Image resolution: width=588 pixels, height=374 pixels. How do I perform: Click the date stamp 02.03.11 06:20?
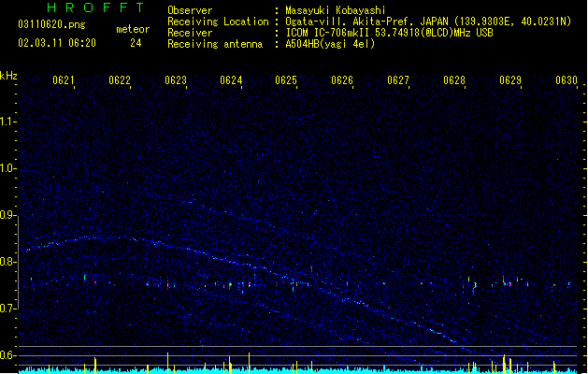57,43
